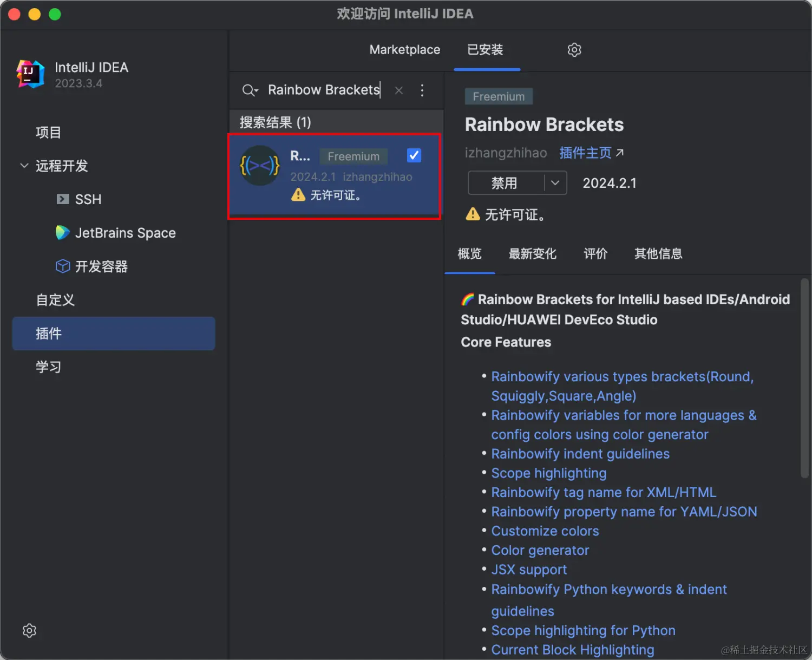
Task: Select 学习 in the sidebar
Action: [x=114, y=367]
